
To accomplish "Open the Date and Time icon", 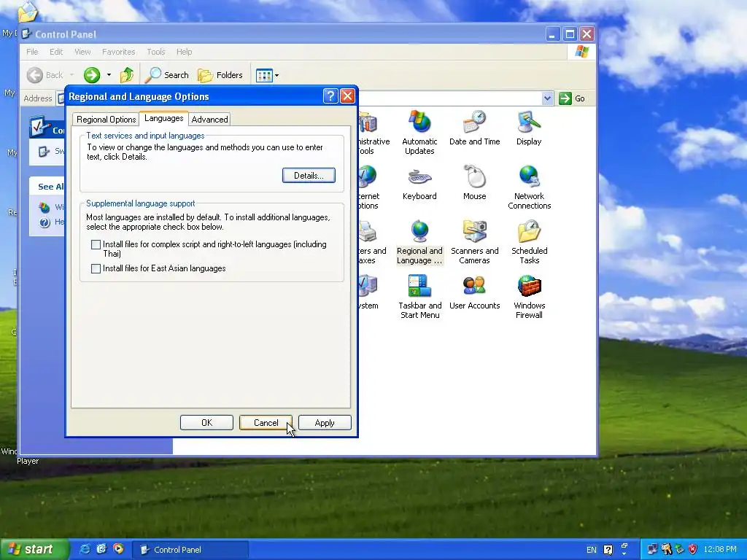I will tap(474, 128).
